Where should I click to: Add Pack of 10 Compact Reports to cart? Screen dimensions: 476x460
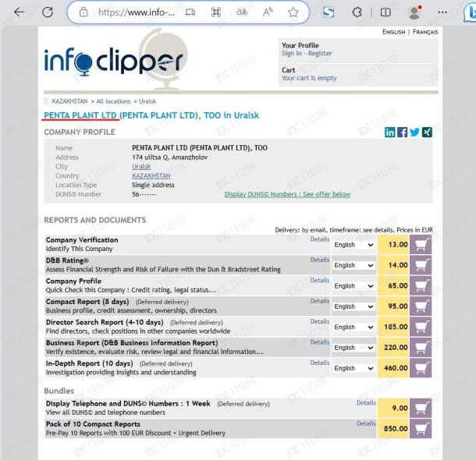(x=421, y=429)
